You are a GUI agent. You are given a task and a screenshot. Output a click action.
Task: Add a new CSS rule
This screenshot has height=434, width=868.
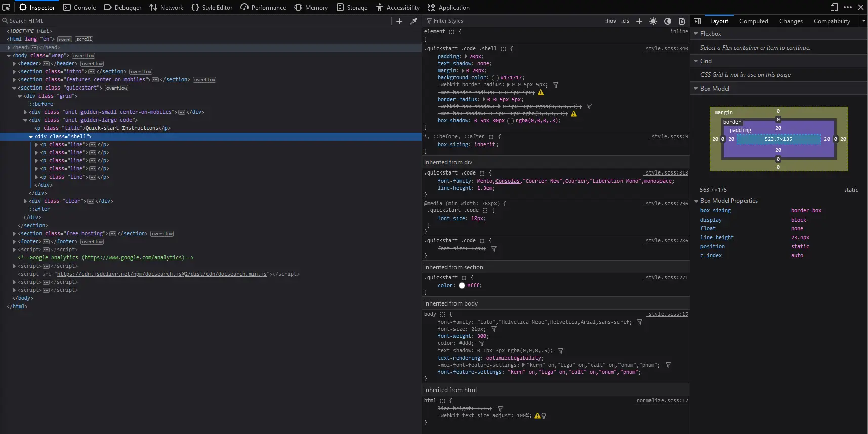[639, 21]
